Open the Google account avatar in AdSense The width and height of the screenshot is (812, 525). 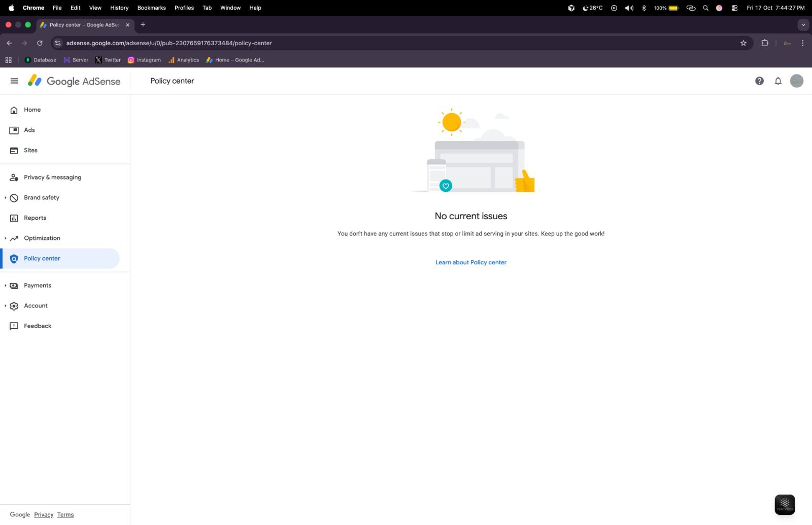pos(797,81)
